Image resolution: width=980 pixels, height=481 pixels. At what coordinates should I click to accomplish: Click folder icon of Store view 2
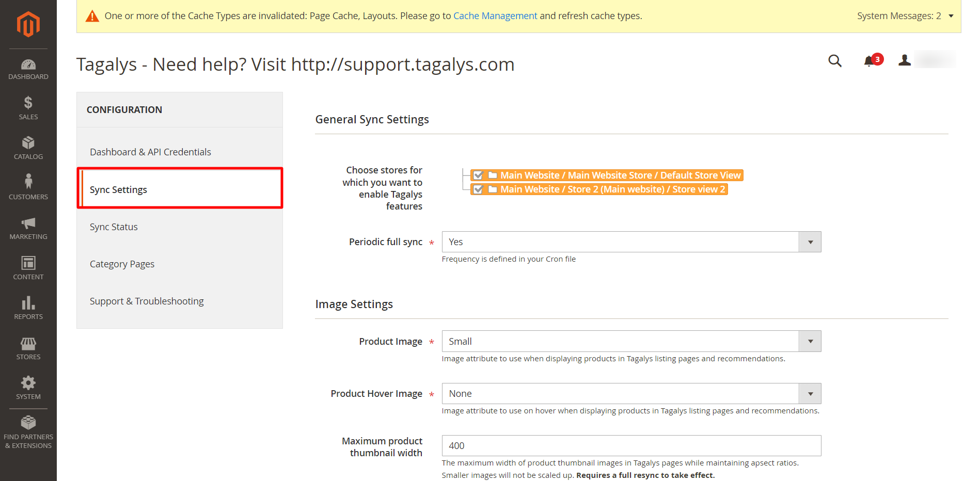coord(493,189)
